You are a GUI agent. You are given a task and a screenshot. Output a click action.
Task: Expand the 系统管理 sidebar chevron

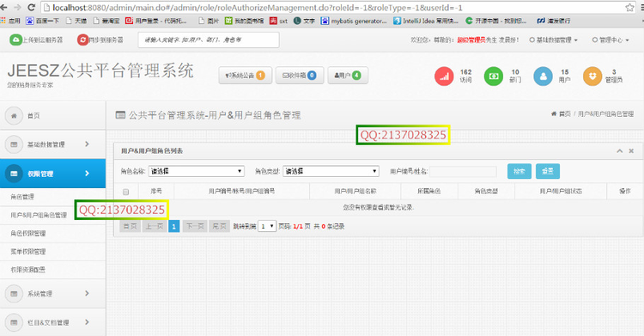click(87, 293)
